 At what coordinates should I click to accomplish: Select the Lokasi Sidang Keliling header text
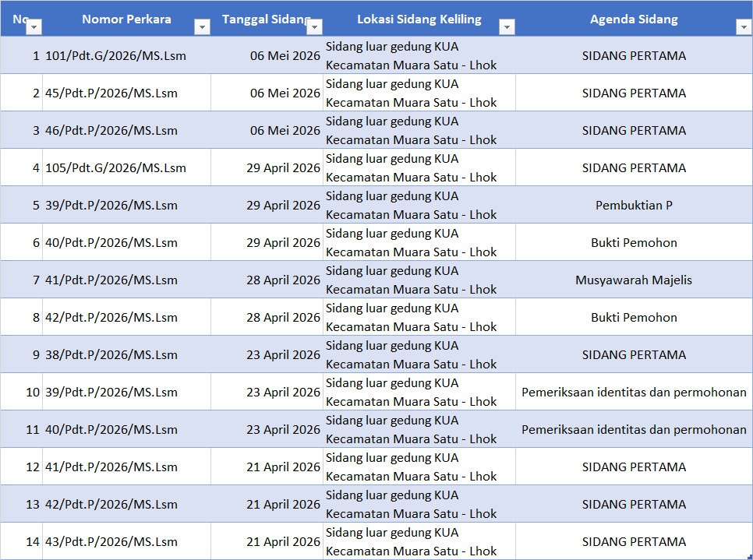point(419,19)
